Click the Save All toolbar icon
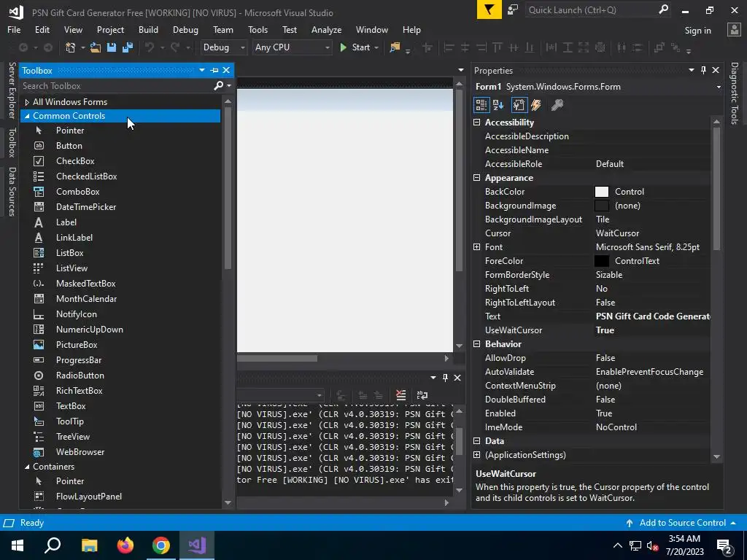This screenshot has height=560, width=747. 128,47
